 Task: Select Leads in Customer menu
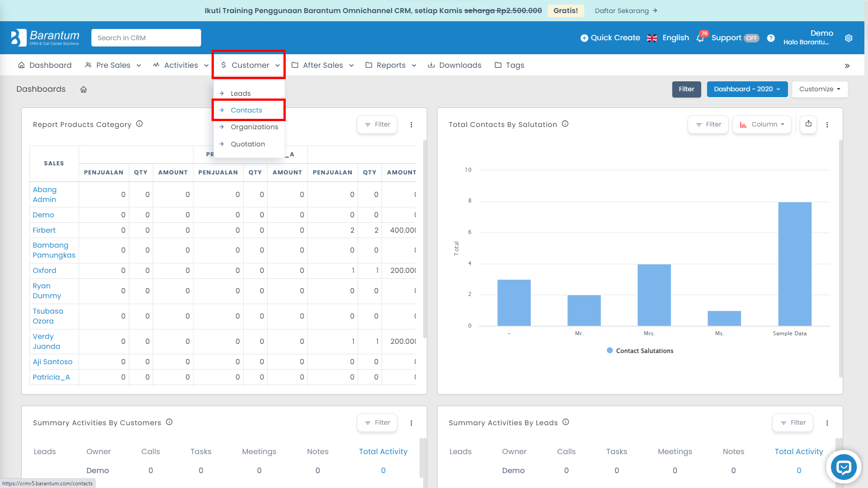[x=241, y=94]
